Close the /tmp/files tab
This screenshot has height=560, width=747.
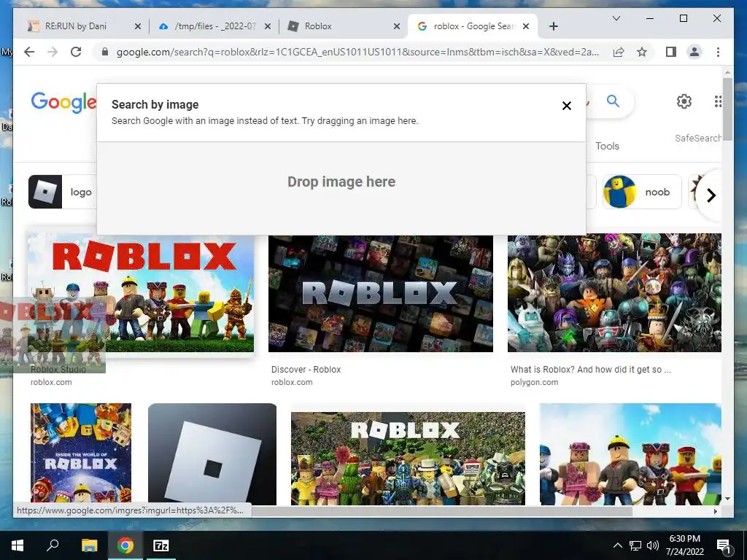coord(267,26)
